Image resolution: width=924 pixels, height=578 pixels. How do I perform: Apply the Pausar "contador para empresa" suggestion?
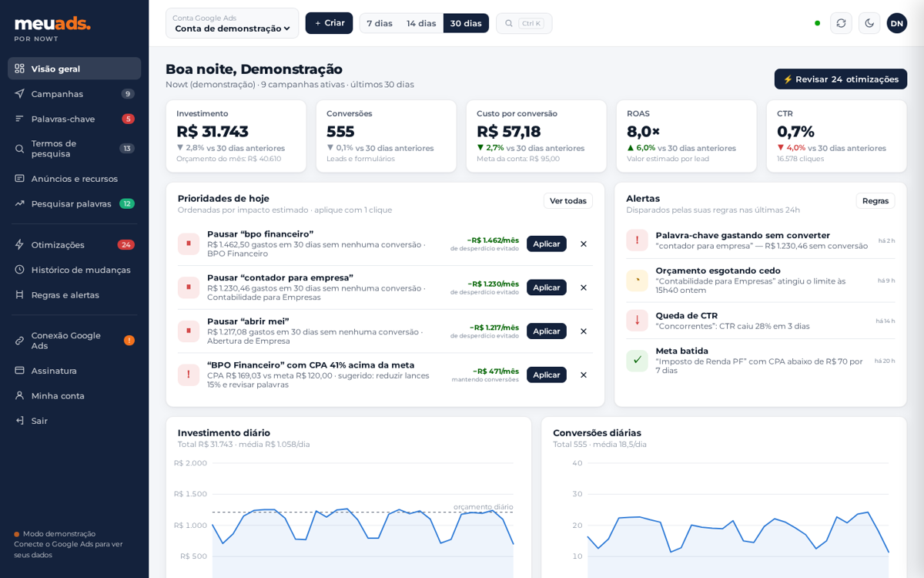coord(547,287)
